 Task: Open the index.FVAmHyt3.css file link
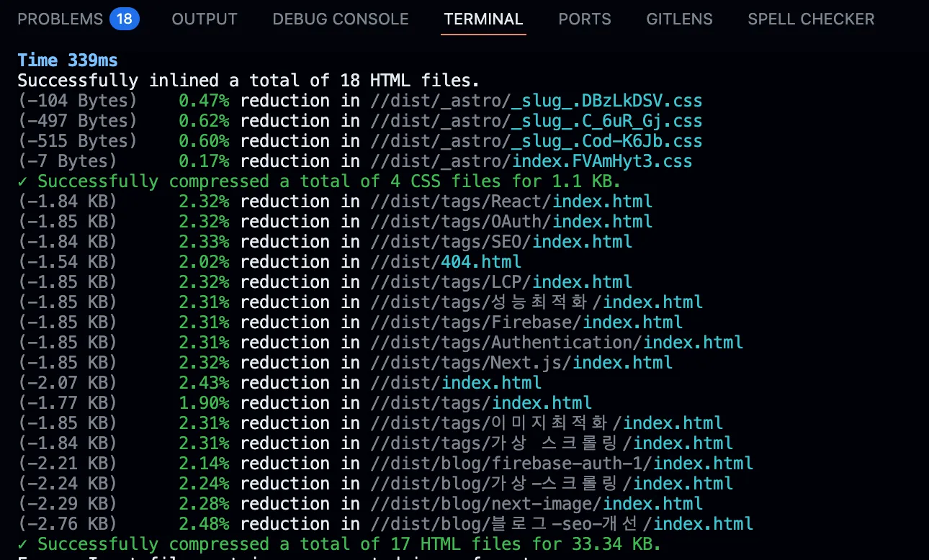(601, 161)
